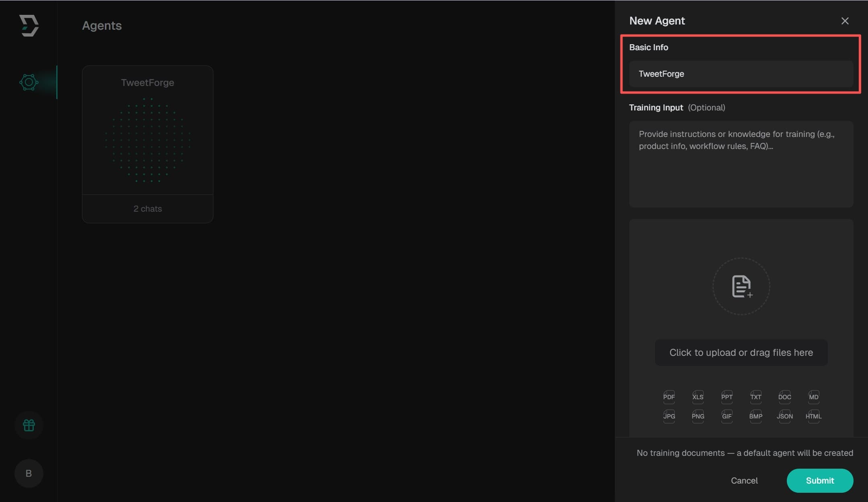Click the JSON file type icon
This screenshot has width=868, height=502.
(x=784, y=416)
